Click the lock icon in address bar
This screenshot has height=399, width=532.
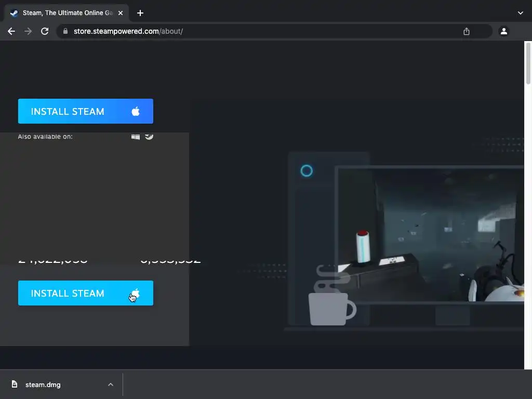coord(65,31)
